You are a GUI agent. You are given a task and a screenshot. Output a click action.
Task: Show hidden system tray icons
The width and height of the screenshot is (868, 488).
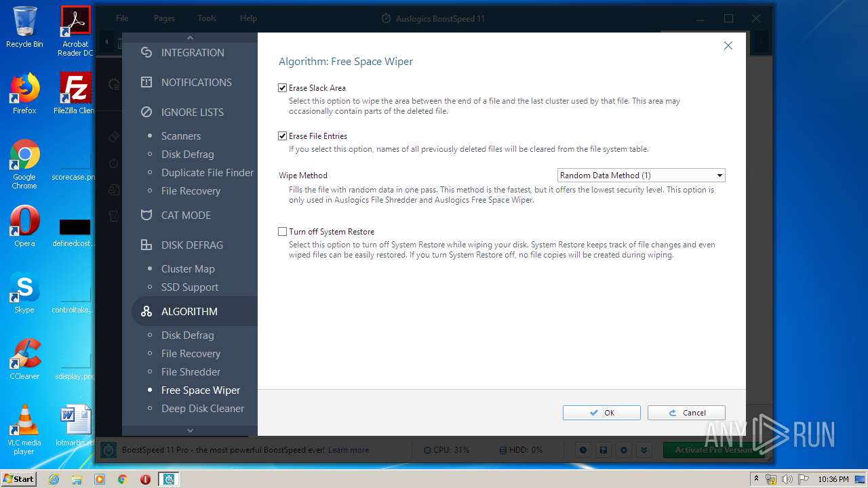coord(756,479)
